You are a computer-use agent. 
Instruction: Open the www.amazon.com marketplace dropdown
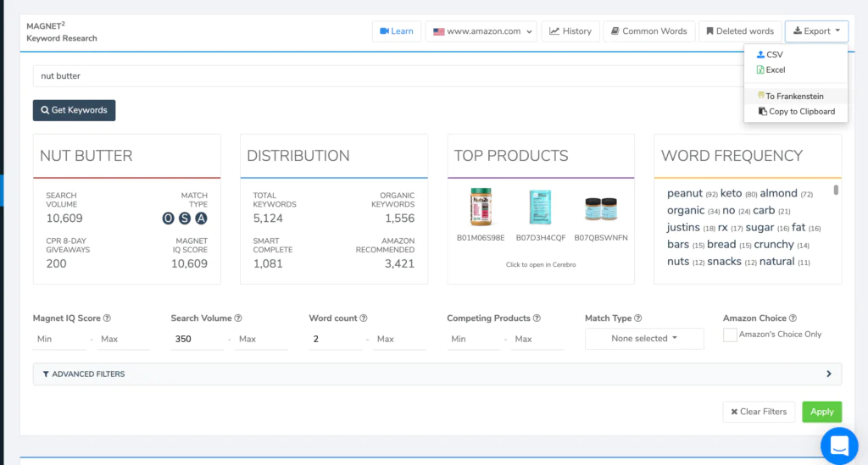(x=481, y=31)
